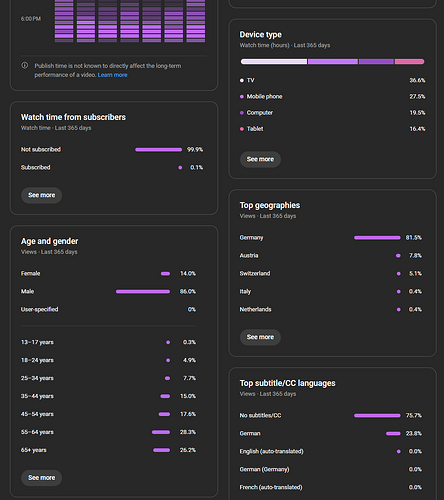
Task: Click the Mobile phone legend dot
Action: (x=242, y=97)
